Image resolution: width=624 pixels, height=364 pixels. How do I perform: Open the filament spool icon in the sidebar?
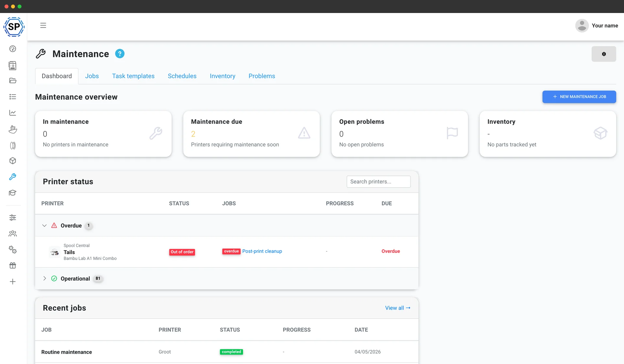coord(13,145)
